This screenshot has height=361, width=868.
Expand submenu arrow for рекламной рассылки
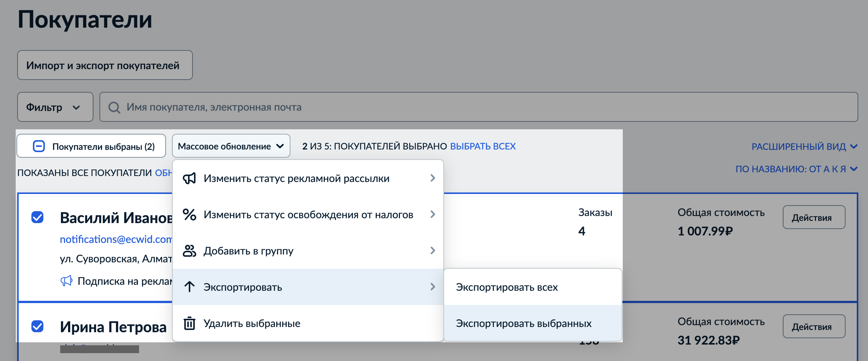tap(433, 178)
